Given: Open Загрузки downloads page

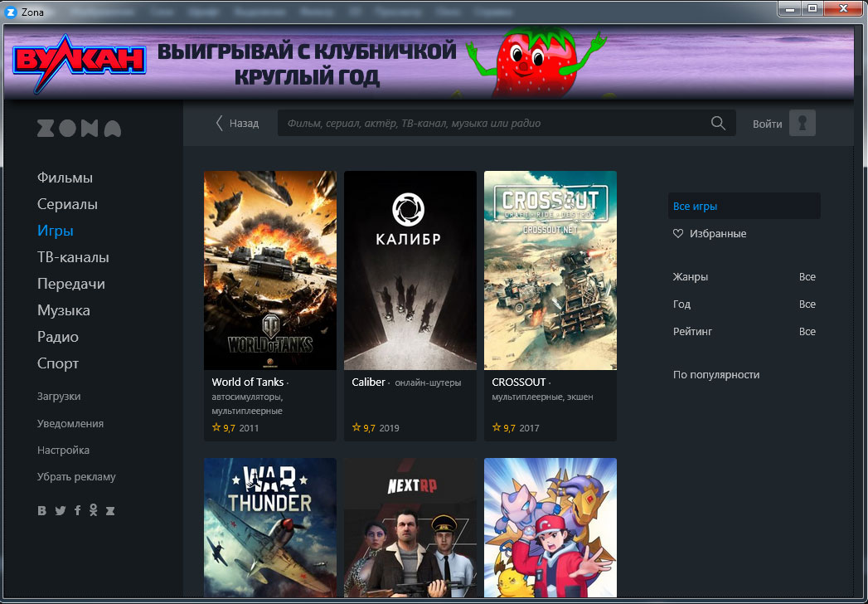Looking at the screenshot, I should click(x=59, y=397).
